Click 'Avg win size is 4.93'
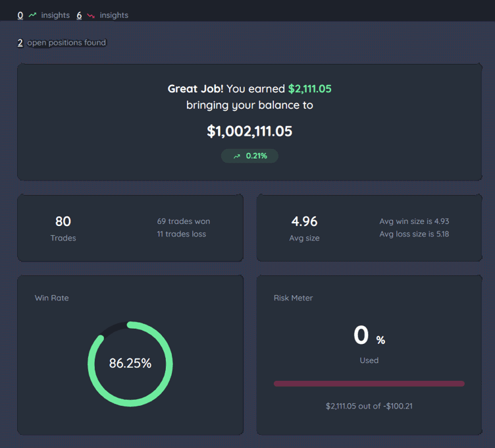The height and width of the screenshot is (448, 495). tap(414, 221)
